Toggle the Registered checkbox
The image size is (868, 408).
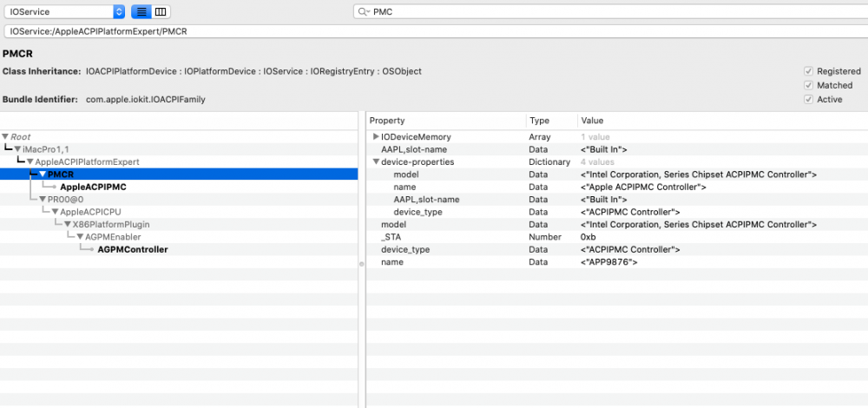(x=808, y=71)
